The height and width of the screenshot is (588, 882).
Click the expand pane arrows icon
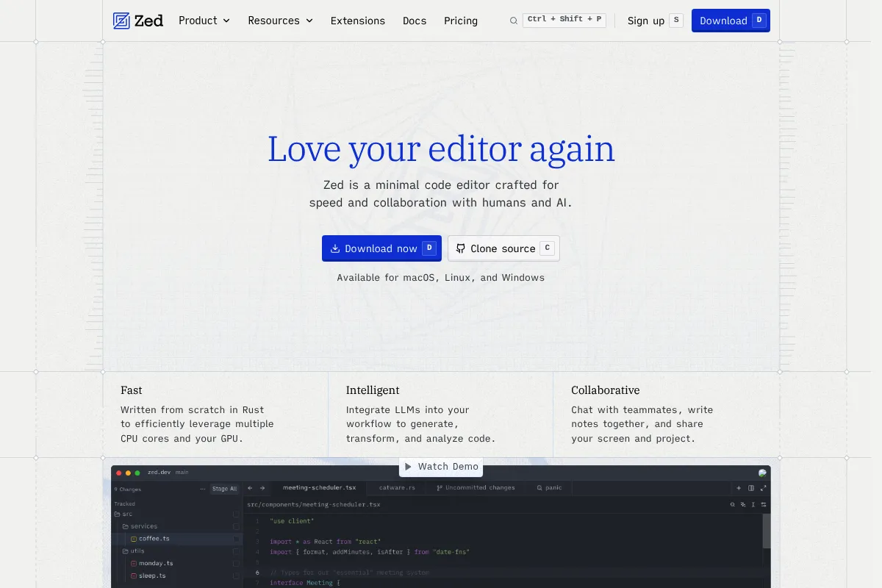click(x=764, y=488)
